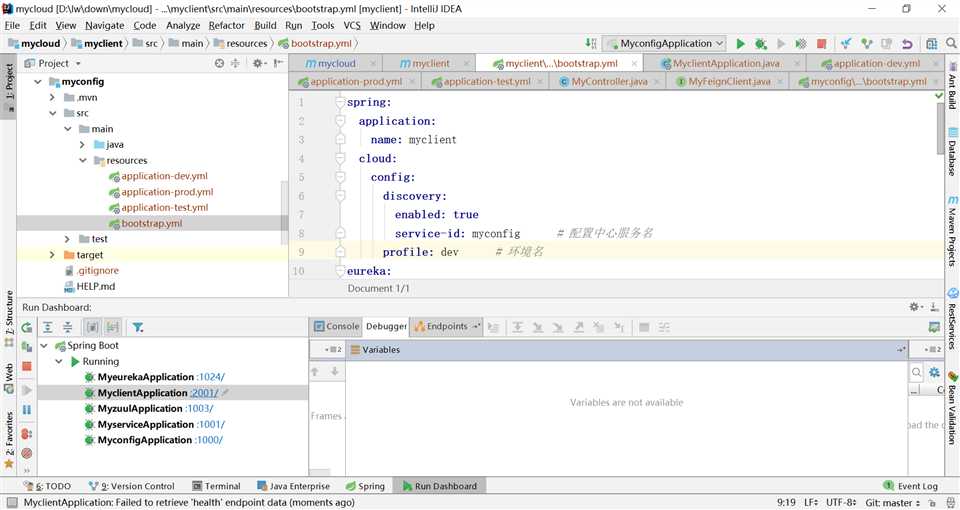The image size is (960, 510).
Task: Switch to MyclientApplication.java editor tab
Action: click(x=727, y=63)
